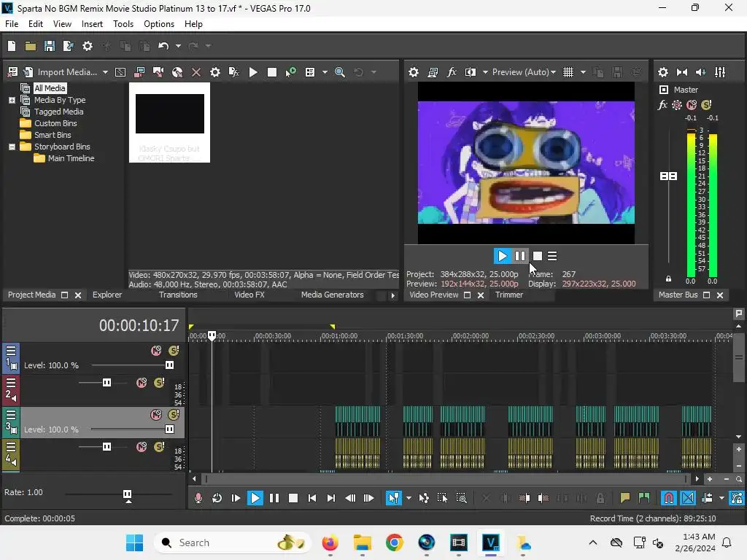Mute the Master Bus output
The image size is (747, 560).
tap(692, 105)
